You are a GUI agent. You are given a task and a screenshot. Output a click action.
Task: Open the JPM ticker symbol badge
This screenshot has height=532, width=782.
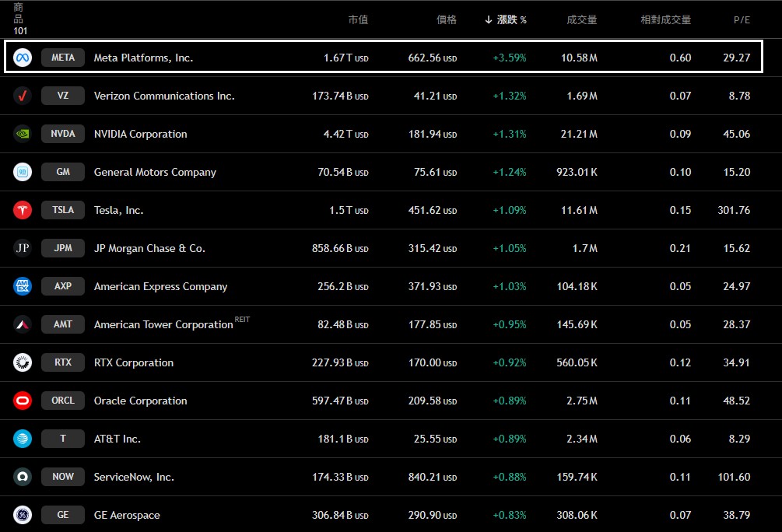[x=63, y=248]
